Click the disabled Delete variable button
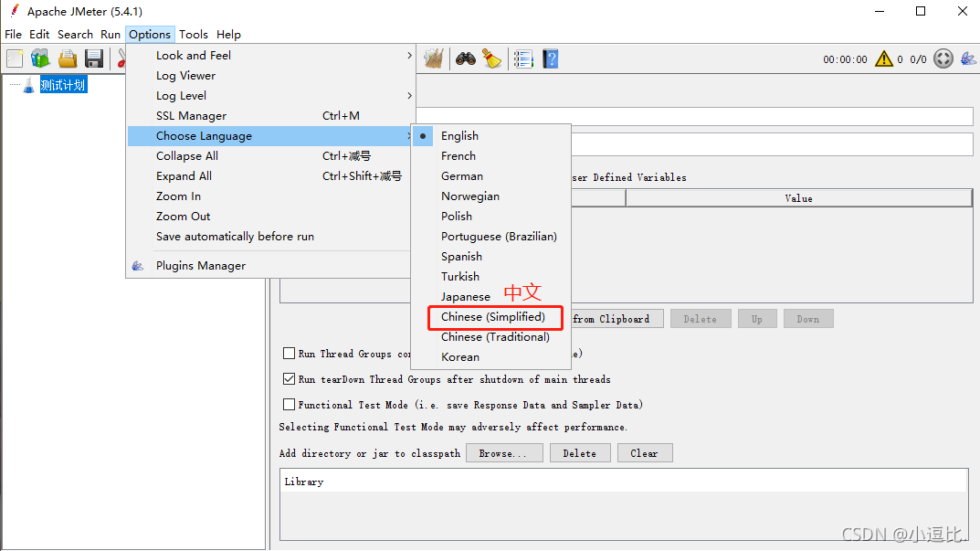The image size is (980, 551). 700,319
